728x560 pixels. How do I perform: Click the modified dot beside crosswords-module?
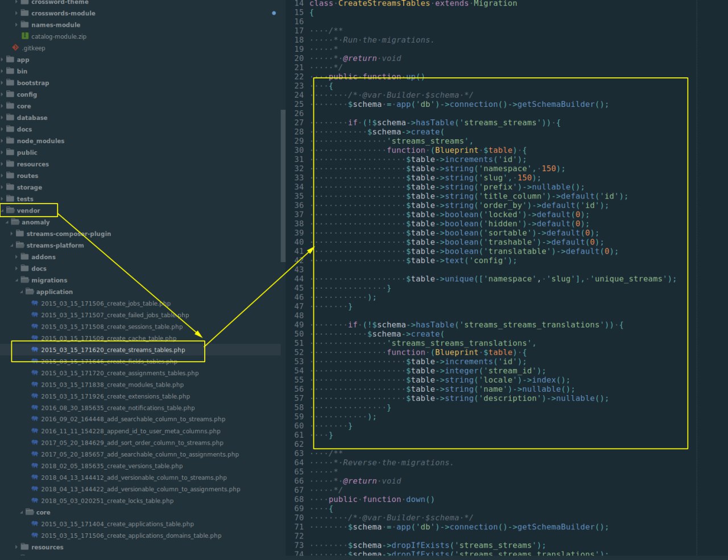[x=274, y=13]
